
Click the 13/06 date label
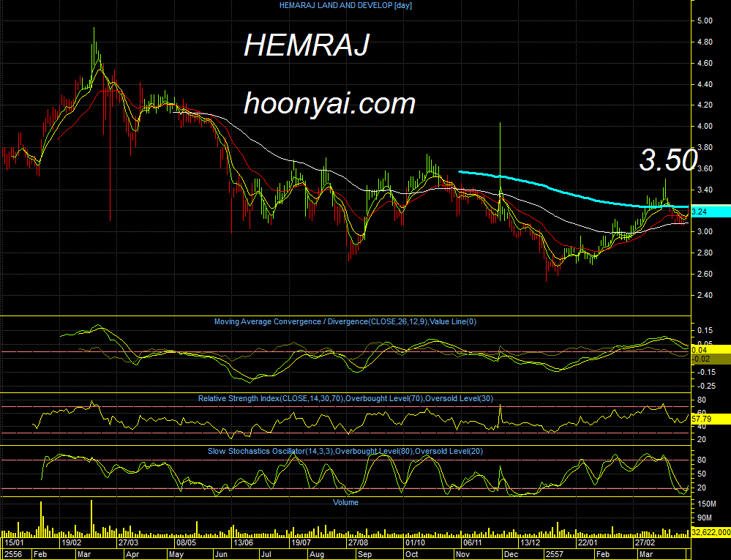[244, 542]
